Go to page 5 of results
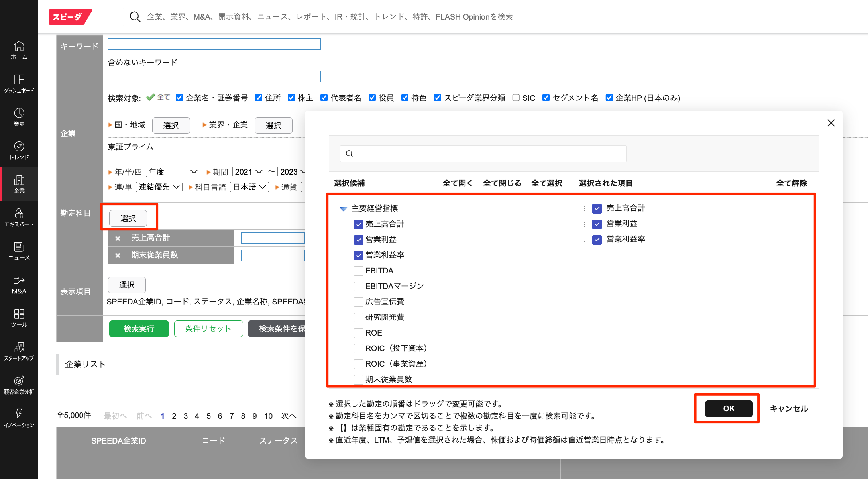This screenshot has height=479, width=868. click(x=208, y=416)
